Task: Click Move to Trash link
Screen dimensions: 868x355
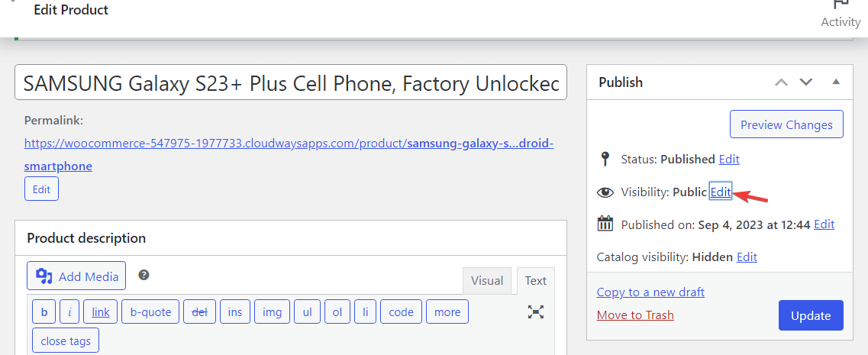Action: pos(635,315)
